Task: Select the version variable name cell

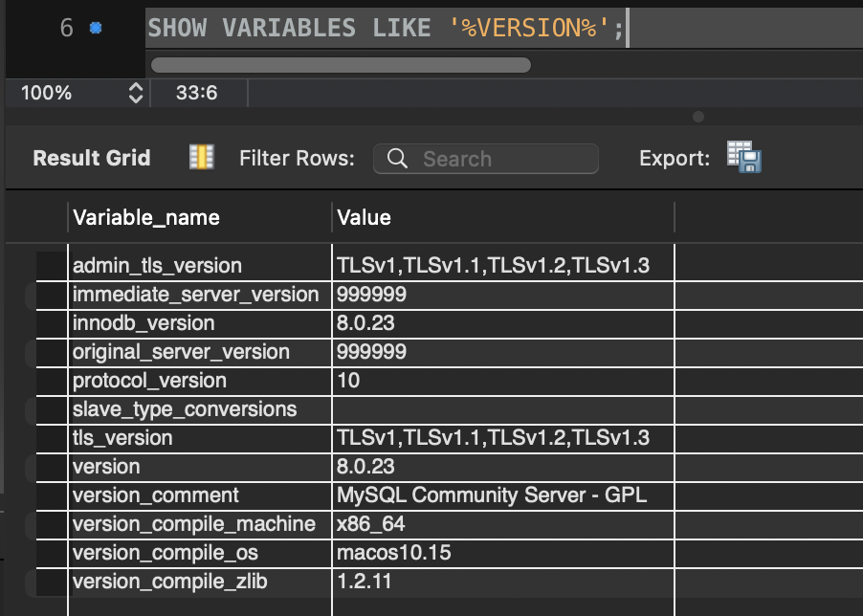Action: 200,467
